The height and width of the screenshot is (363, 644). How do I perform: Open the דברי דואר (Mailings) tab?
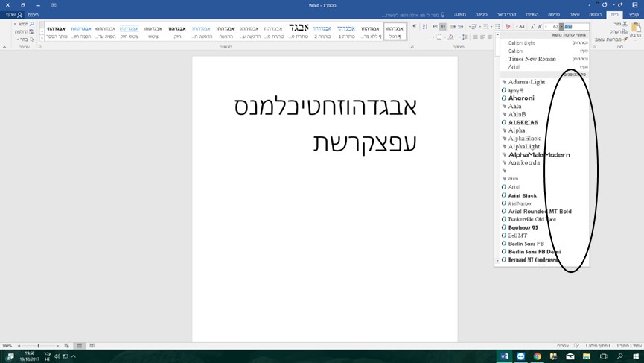[x=506, y=15]
